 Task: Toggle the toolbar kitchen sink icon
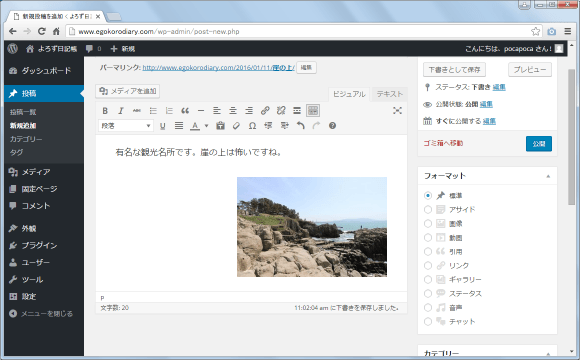313,111
